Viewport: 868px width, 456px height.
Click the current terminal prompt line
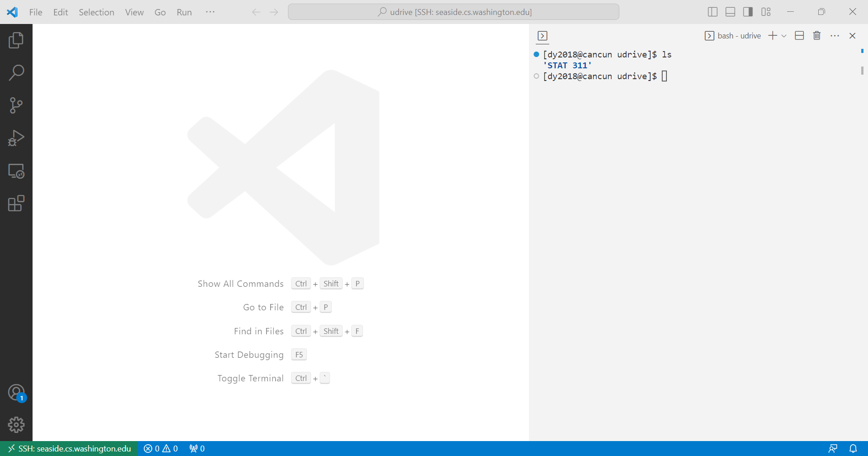605,76
